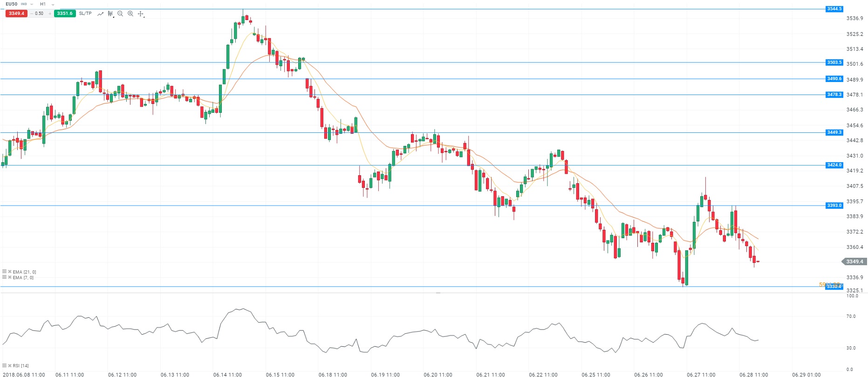Select the 3449.3 horizontal line price tag

[x=834, y=132]
